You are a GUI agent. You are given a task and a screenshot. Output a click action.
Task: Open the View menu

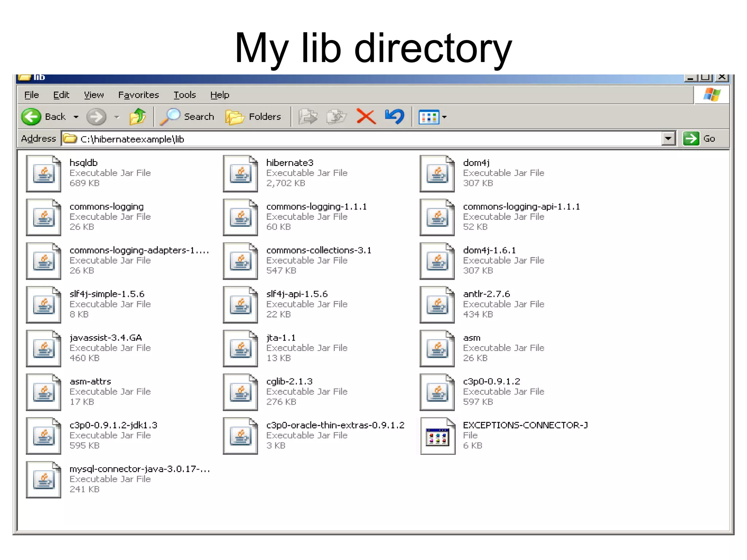tap(94, 95)
